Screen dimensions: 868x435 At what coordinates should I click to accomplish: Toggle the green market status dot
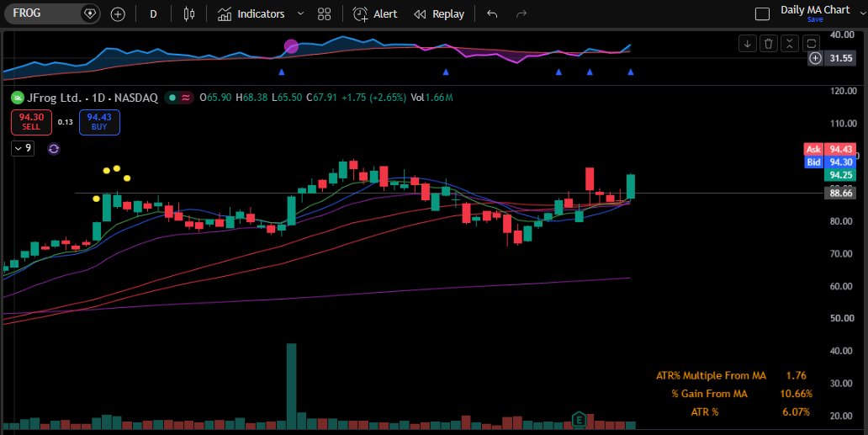pos(172,98)
